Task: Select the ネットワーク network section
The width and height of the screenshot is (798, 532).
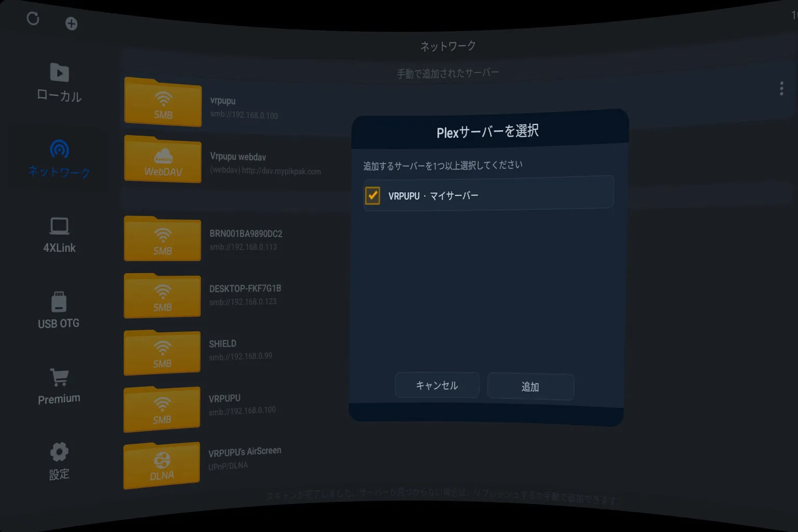Action: [x=59, y=159]
